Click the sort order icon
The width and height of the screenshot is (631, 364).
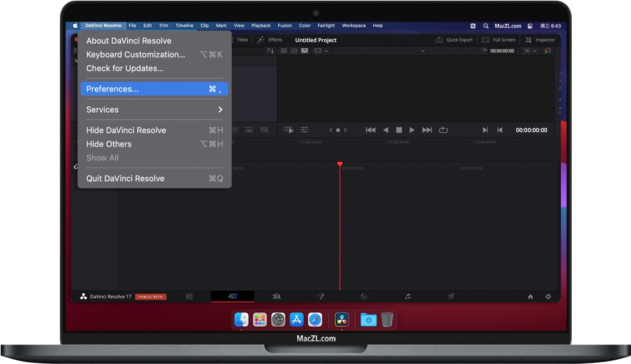tap(270, 51)
